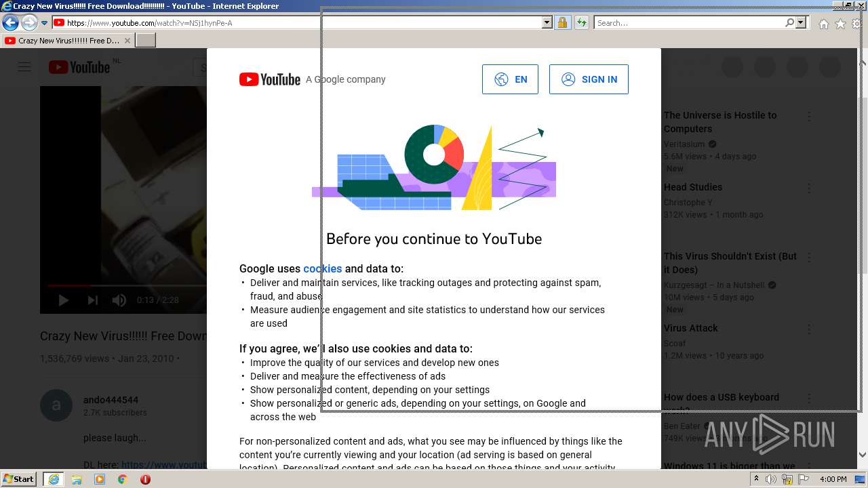Viewport: 868px width, 488px height.
Task: Skip to next video
Action: pos(93,300)
